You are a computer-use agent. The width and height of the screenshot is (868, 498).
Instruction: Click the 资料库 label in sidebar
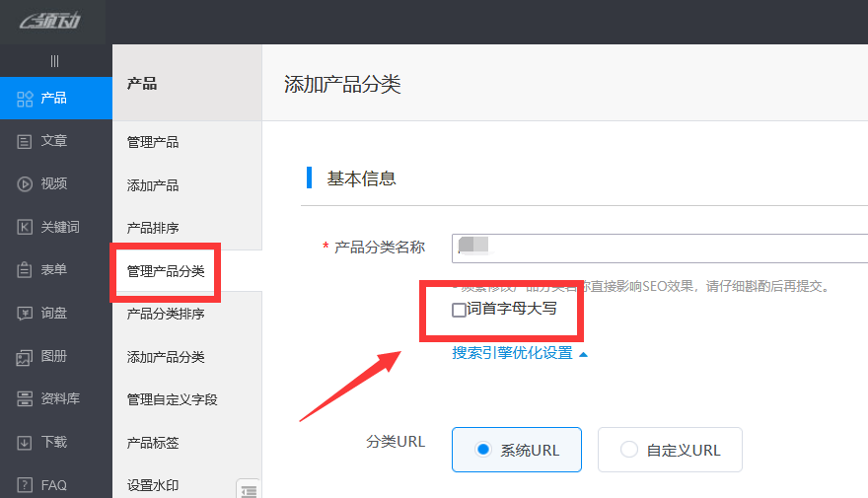[60, 398]
